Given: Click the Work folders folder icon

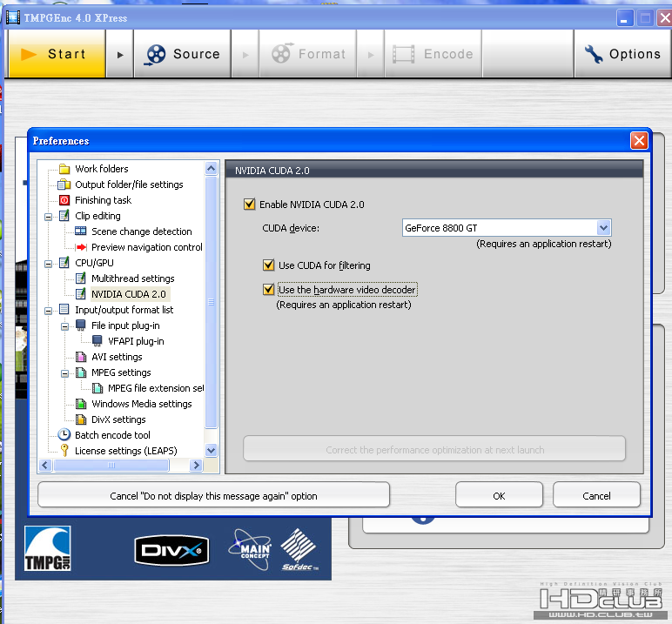Looking at the screenshot, I should point(64,169).
